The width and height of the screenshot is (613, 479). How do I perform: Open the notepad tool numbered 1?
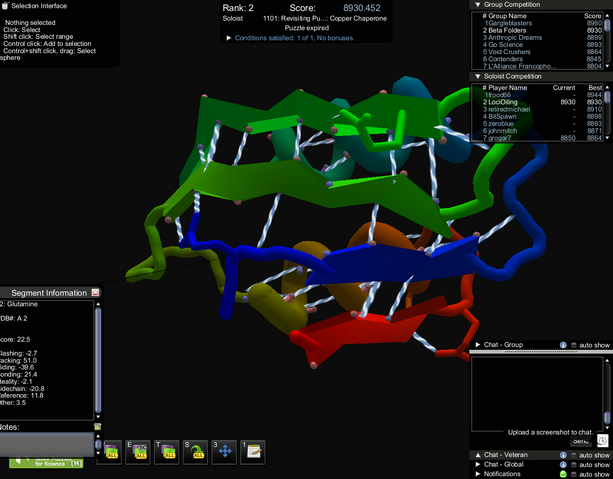253,452
